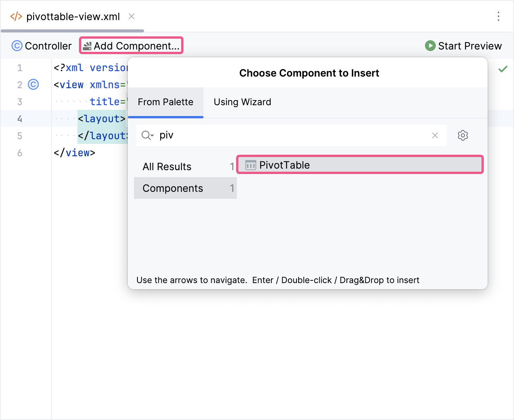The image size is (514, 420).
Task: Select the Components category filter
Action: tap(173, 188)
